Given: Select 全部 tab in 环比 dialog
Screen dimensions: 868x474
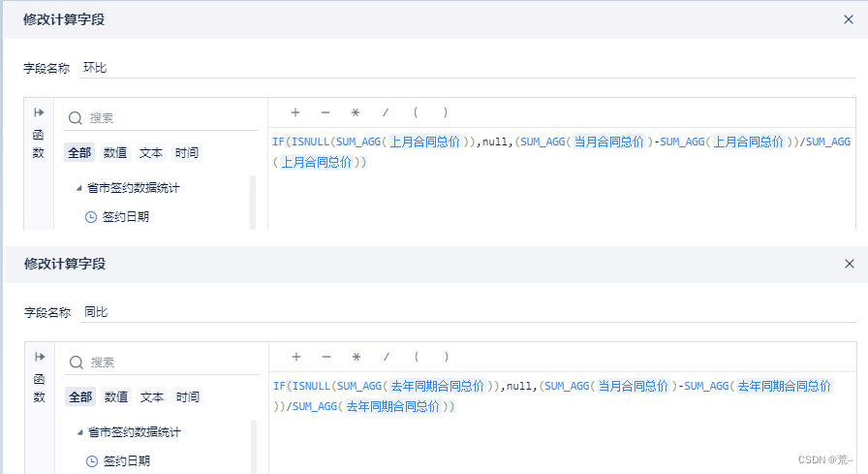Looking at the screenshot, I should [79, 152].
